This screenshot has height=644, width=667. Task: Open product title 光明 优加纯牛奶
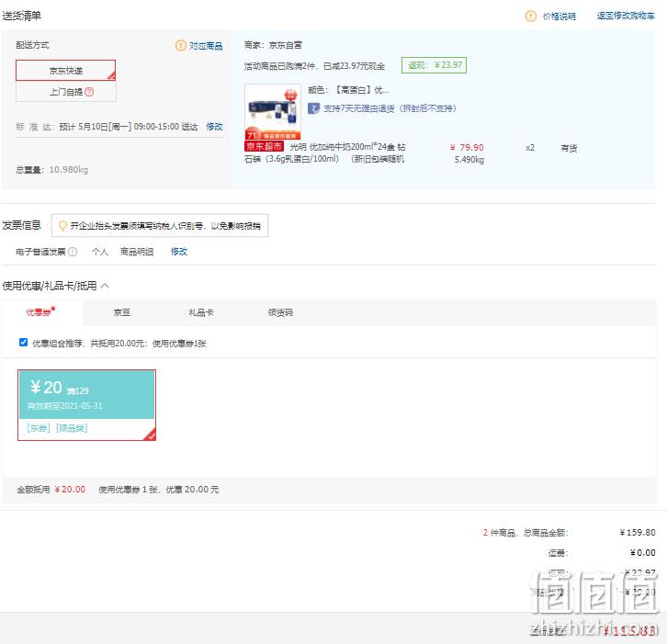(325, 153)
